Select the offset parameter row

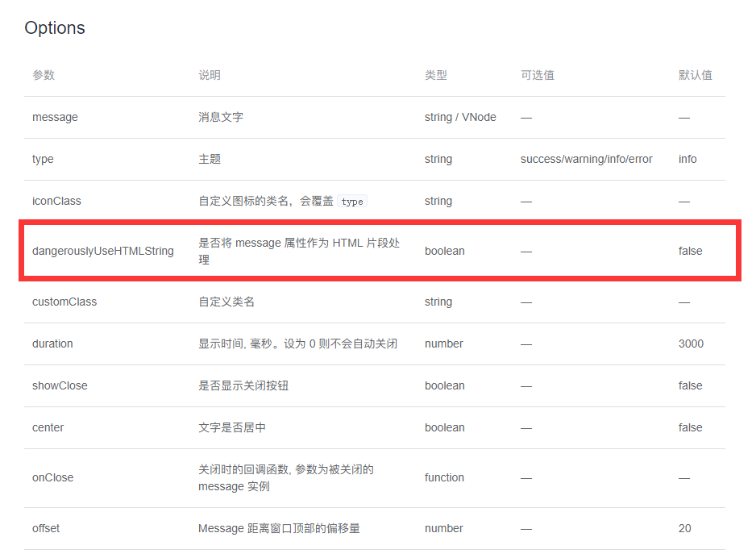click(363, 528)
